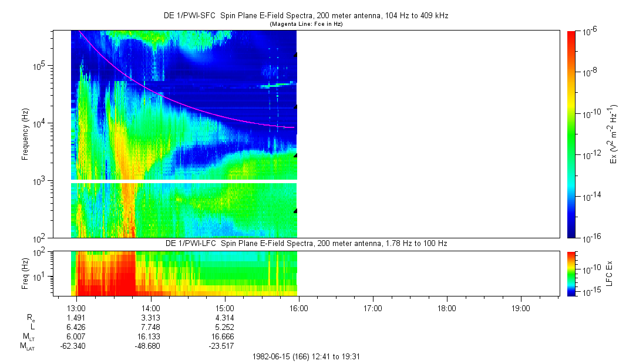Viewport: 636px width, 364px height.
Task: Click the second black triangle marker from the top
Action: coord(295,107)
